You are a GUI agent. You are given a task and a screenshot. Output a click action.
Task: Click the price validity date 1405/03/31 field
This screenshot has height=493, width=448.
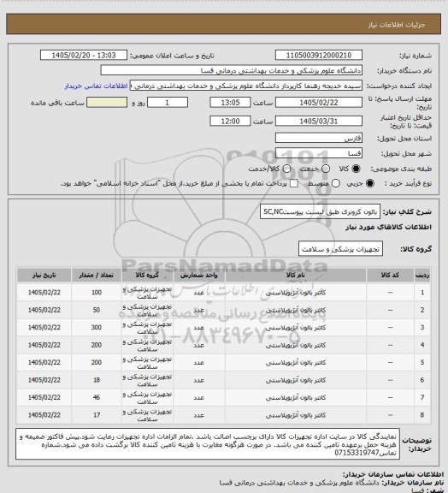click(x=319, y=121)
